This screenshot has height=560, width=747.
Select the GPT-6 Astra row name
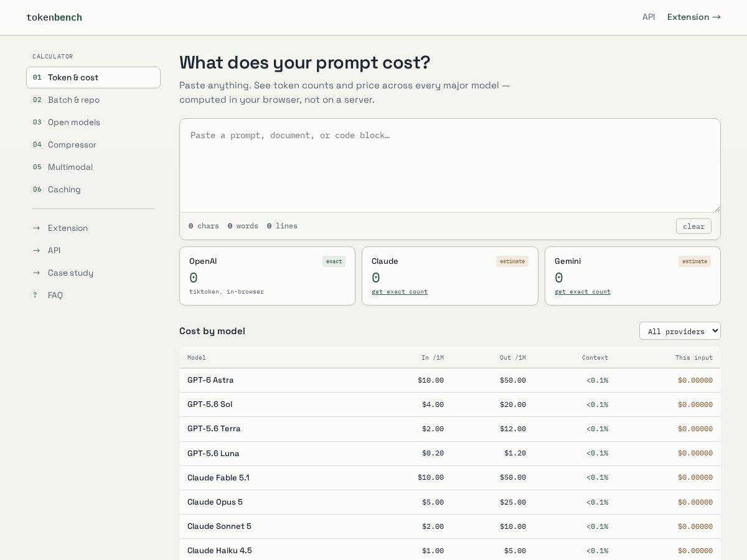tap(210, 380)
